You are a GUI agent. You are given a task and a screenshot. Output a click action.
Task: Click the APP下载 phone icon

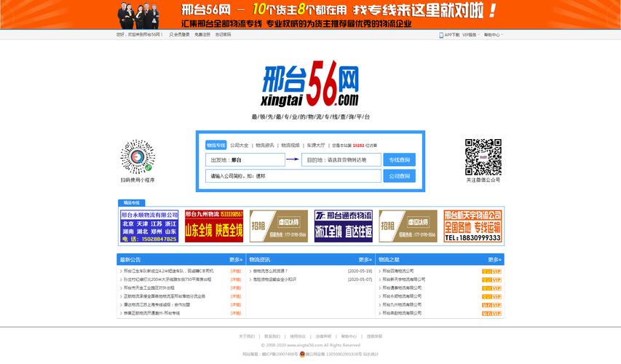pyautogui.click(x=440, y=35)
